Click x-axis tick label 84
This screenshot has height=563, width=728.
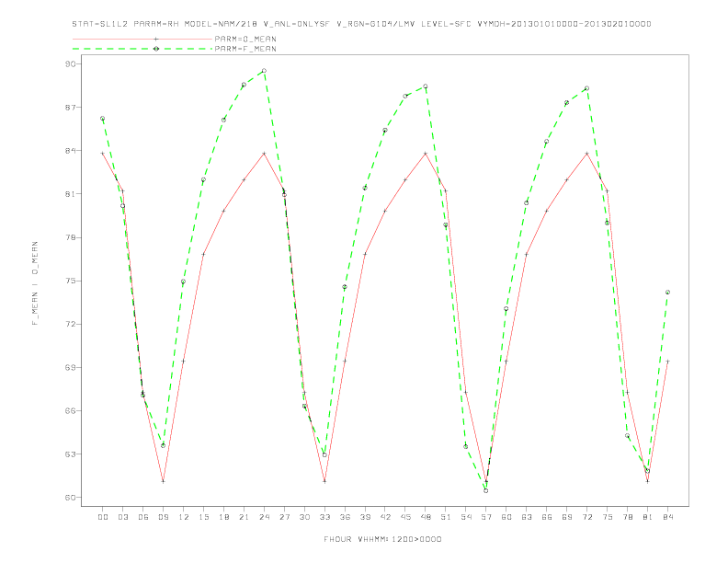667,517
